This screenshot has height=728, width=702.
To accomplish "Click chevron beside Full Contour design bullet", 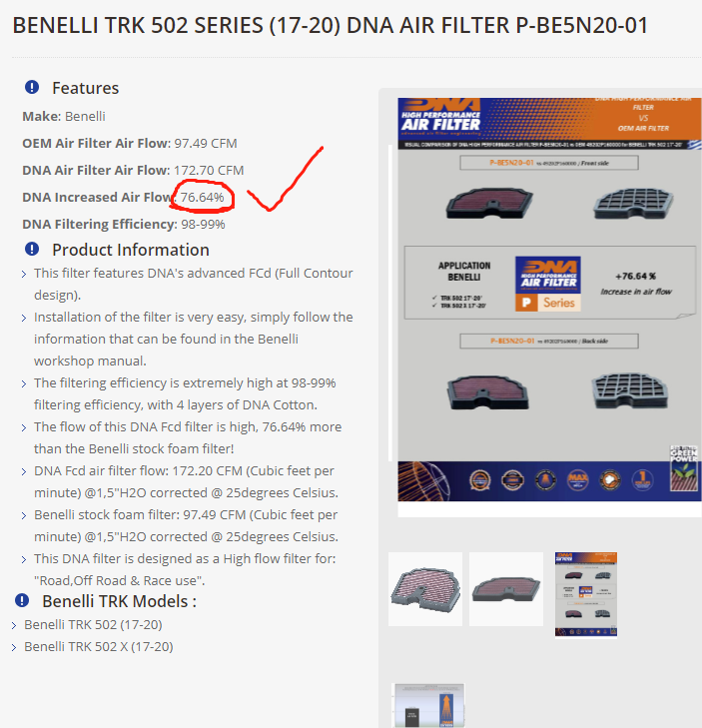I will point(24,275).
